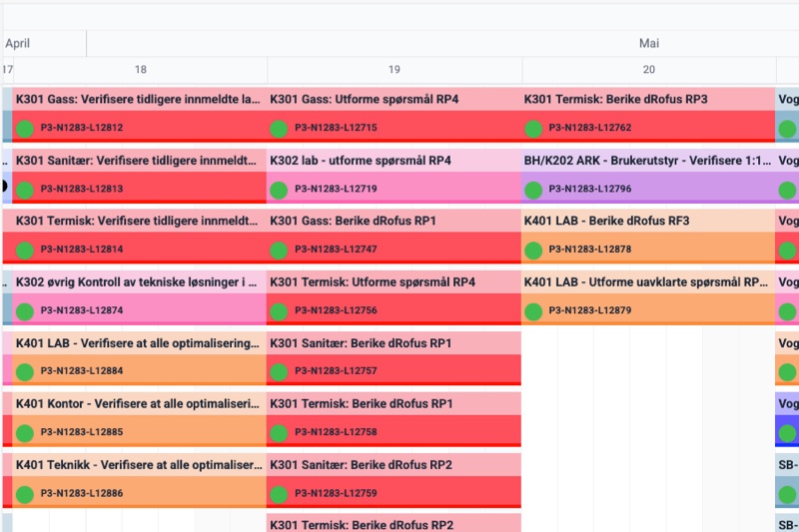Click task ID P3-N1283-L12884
Screen dimensions: 799x532
tap(82, 371)
